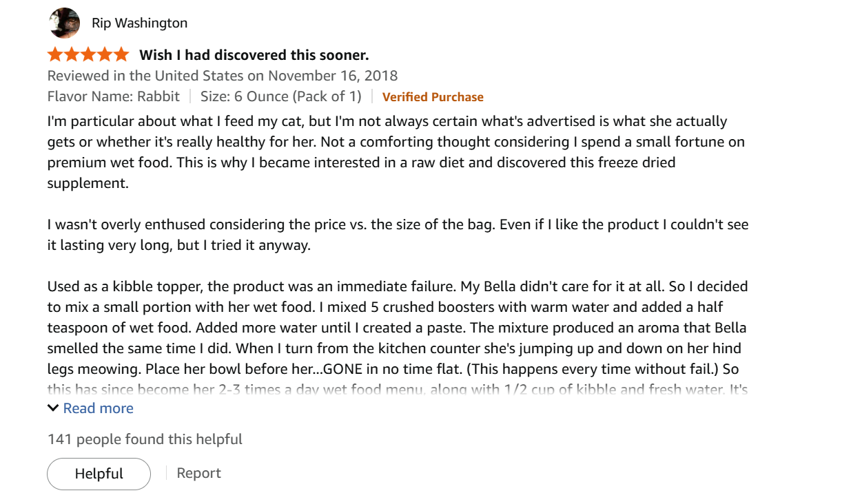Click the fourth orange rating star
This screenshot has height=504, width=862.
105,54
